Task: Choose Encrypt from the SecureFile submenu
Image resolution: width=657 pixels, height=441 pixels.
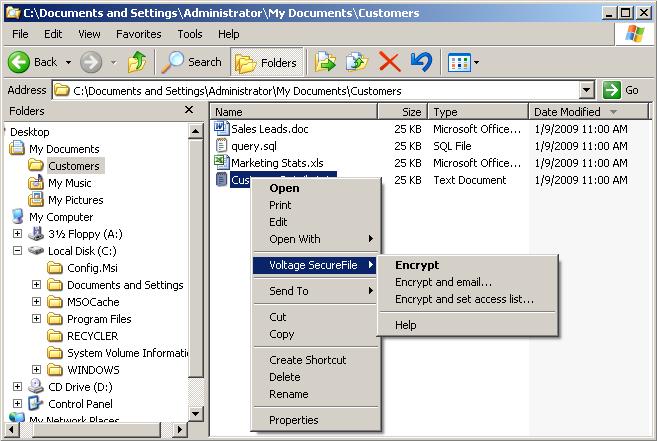Action: [x=417, y=265]
